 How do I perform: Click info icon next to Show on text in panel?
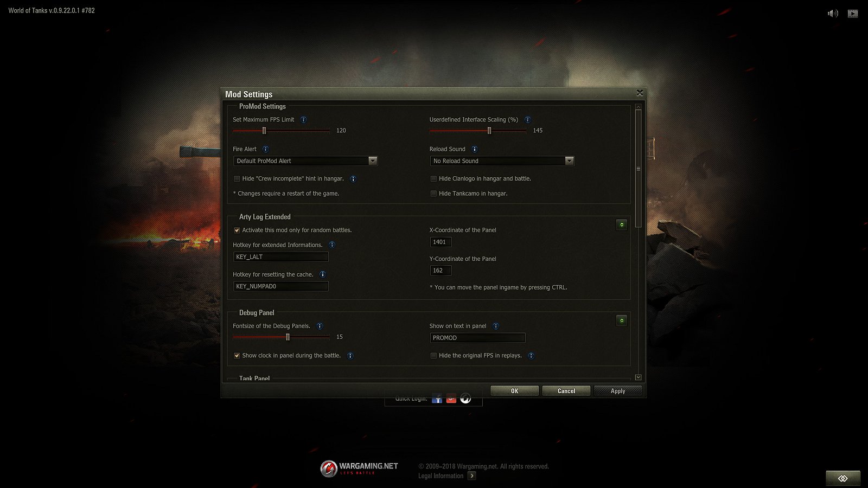496,326
